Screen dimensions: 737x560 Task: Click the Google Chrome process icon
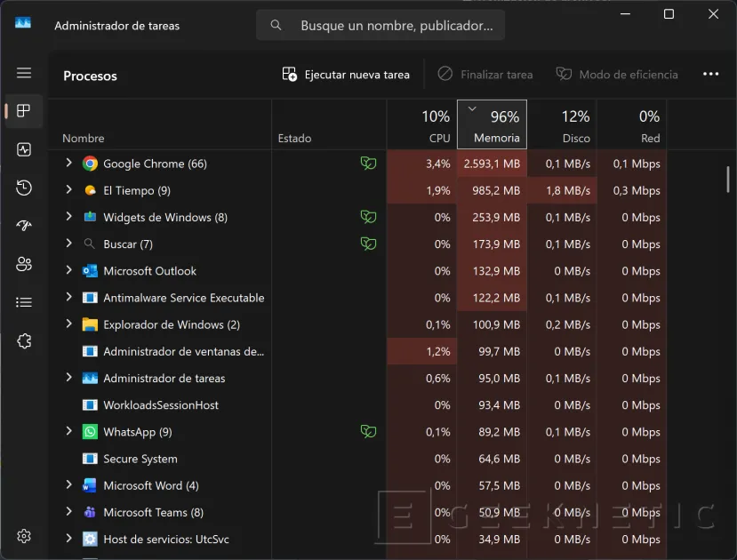click(x=90, y=164)
